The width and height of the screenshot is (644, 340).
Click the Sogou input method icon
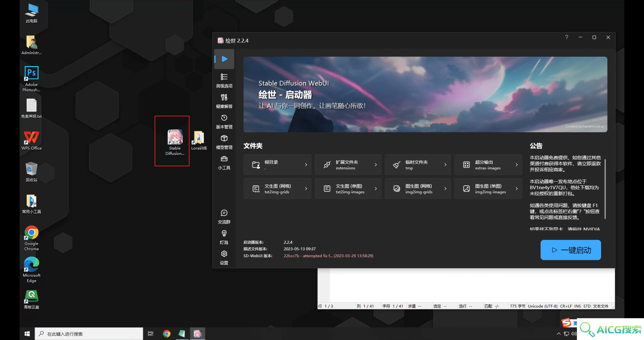pyautogui.click(x=567, y=323)
